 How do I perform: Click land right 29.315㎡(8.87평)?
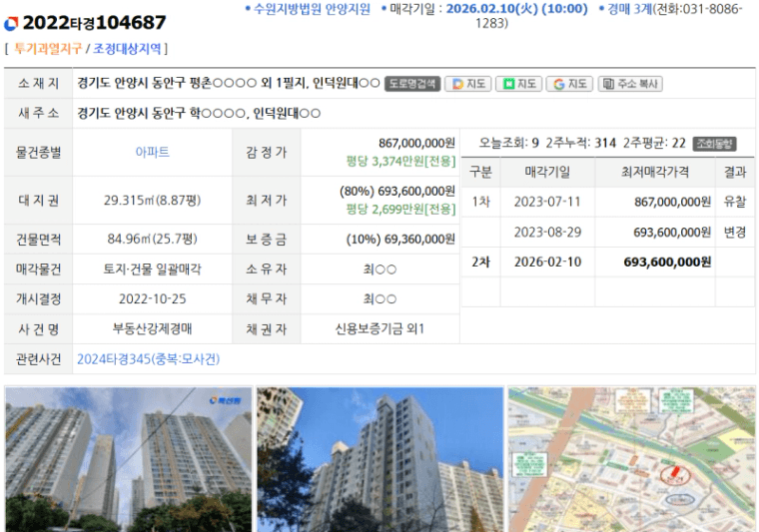(152, 201)
